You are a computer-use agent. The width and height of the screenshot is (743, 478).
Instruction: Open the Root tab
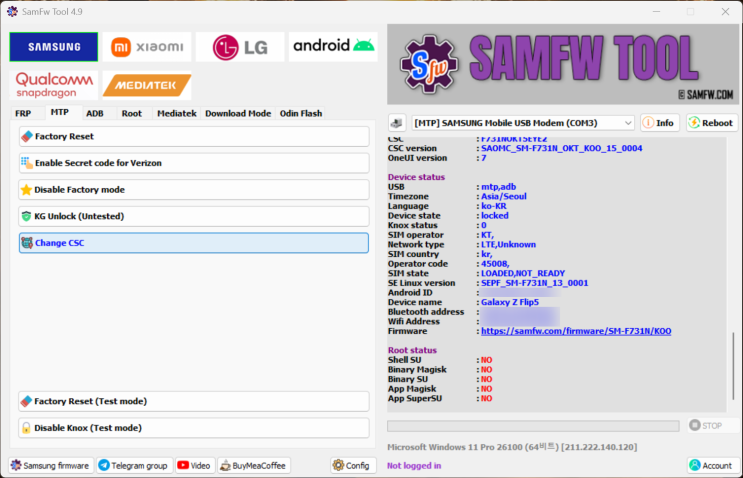132,114
